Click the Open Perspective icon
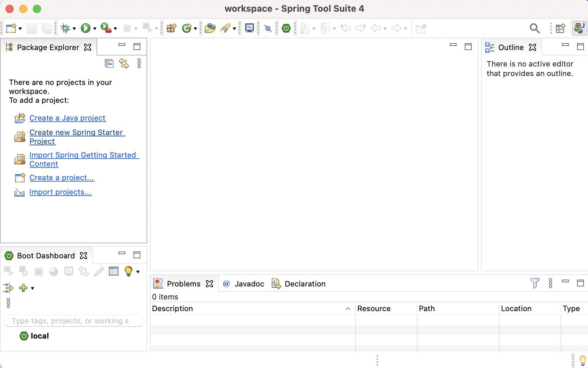The height and width of the screenshot is (368, 588). point(560,28)
